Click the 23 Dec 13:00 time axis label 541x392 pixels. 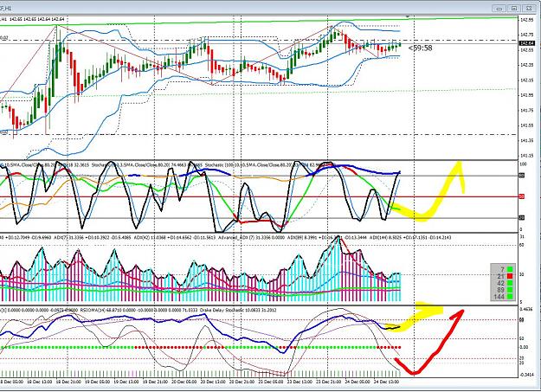pyautogui.click(x=299, y=382)
